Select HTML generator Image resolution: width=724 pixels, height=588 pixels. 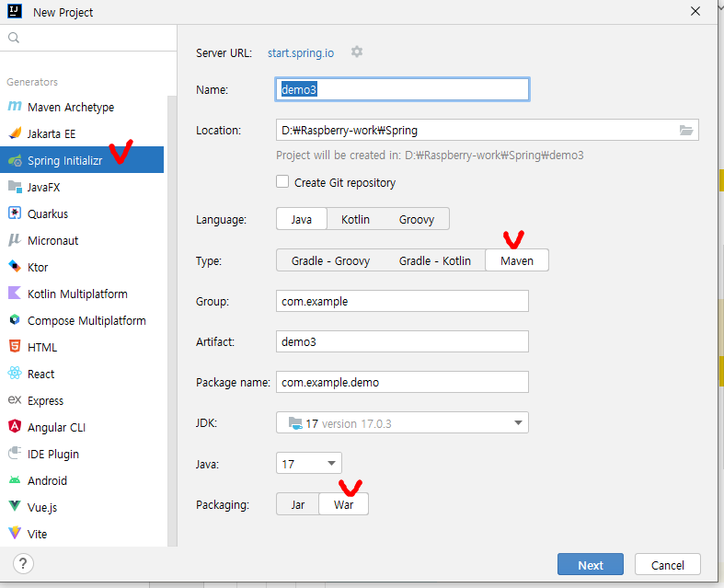point(82,347)
